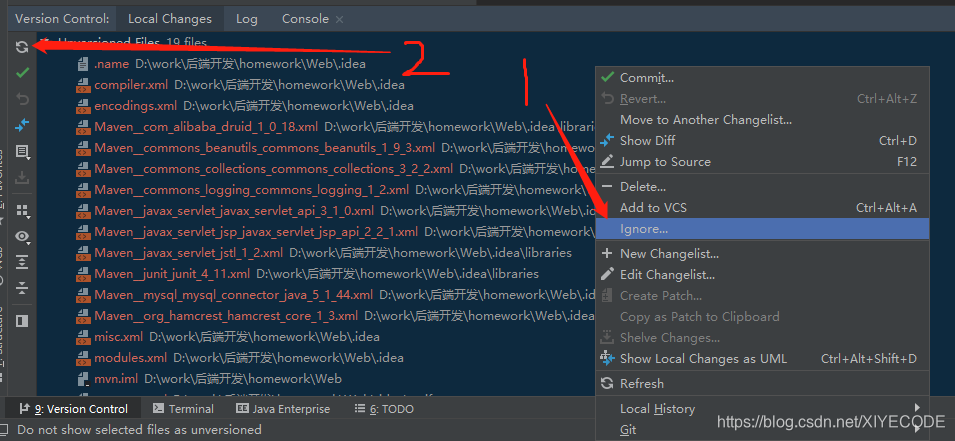Image resolution: width=955 pixels, height=441 pixels.
Task: Choose Show Local Changes as UML
Action: coord(762,359)
